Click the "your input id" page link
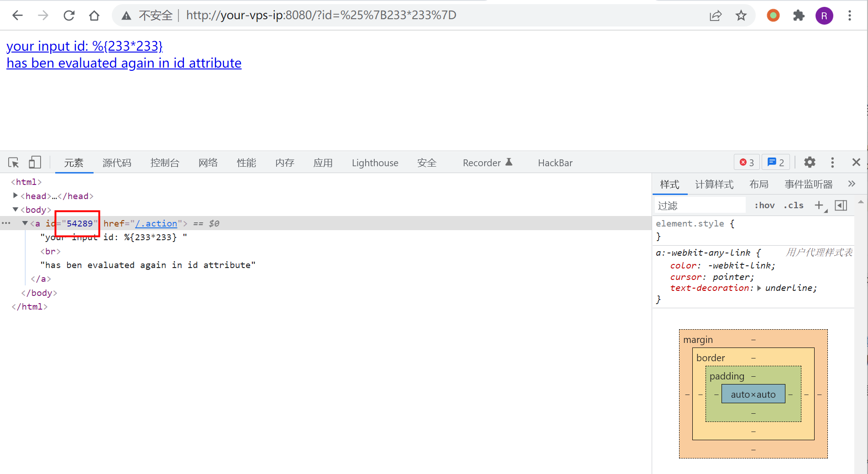 [84, 46]
